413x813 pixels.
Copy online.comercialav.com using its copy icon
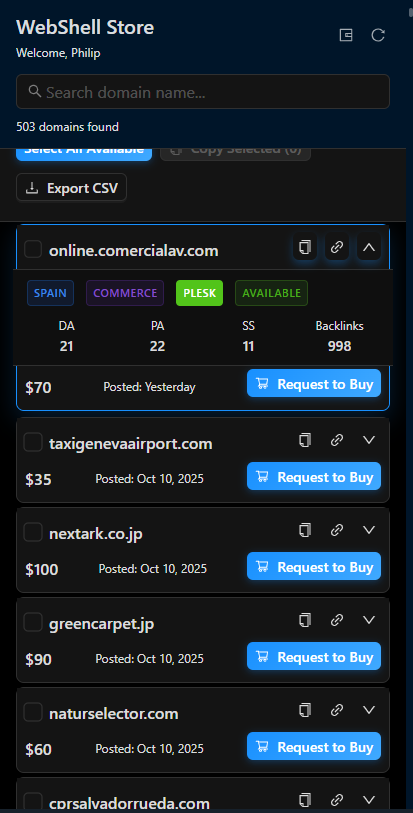point(305,247)
